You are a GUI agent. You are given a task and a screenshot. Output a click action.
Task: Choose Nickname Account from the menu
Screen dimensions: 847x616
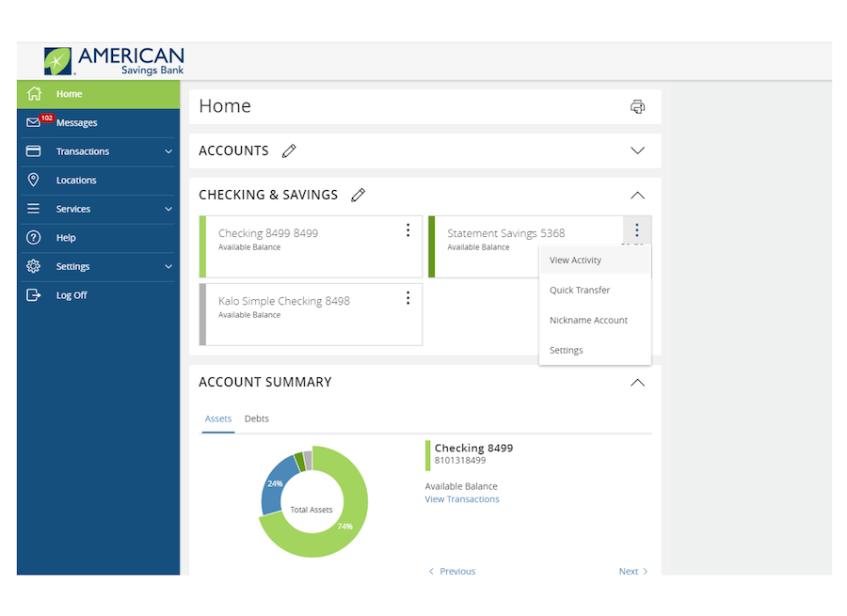595,320
